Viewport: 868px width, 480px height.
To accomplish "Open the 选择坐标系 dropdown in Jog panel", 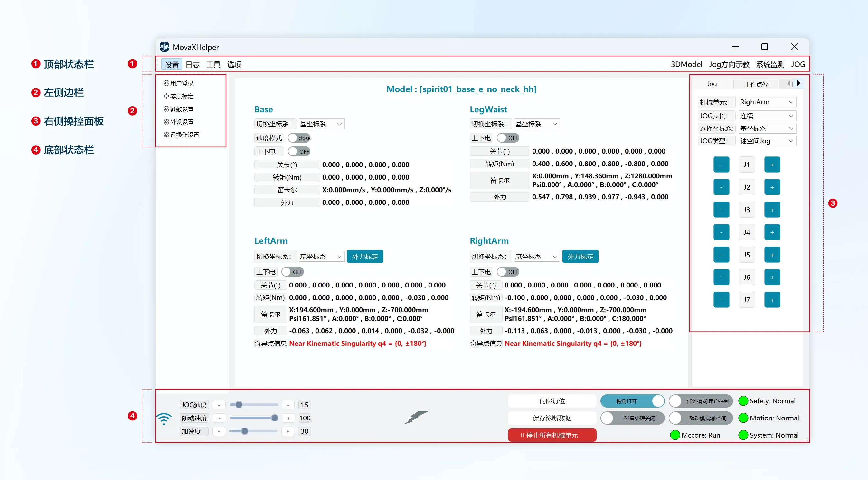I will point(767,128).
